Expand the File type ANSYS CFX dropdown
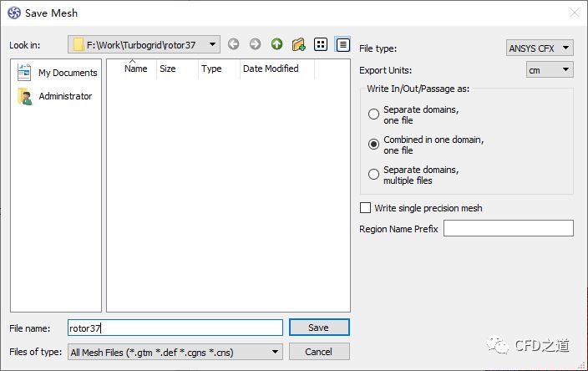This screenshot has width=588, height=371. click(x=540, y=48)
